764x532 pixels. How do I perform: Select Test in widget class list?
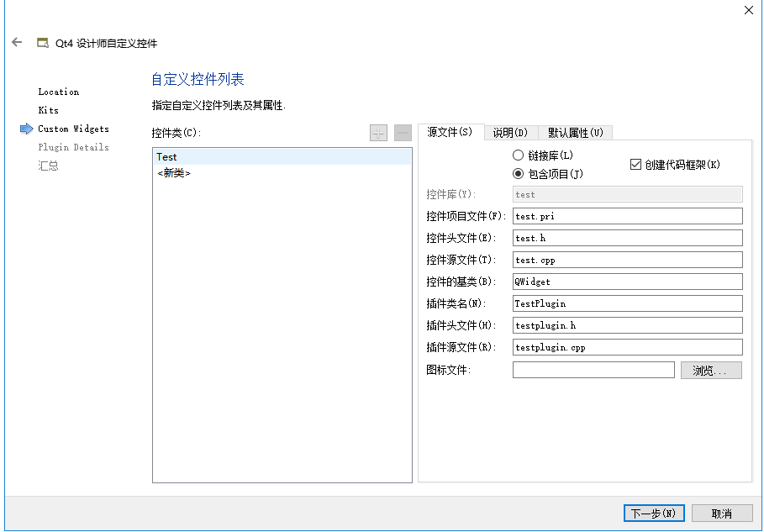tap(282, 157)
